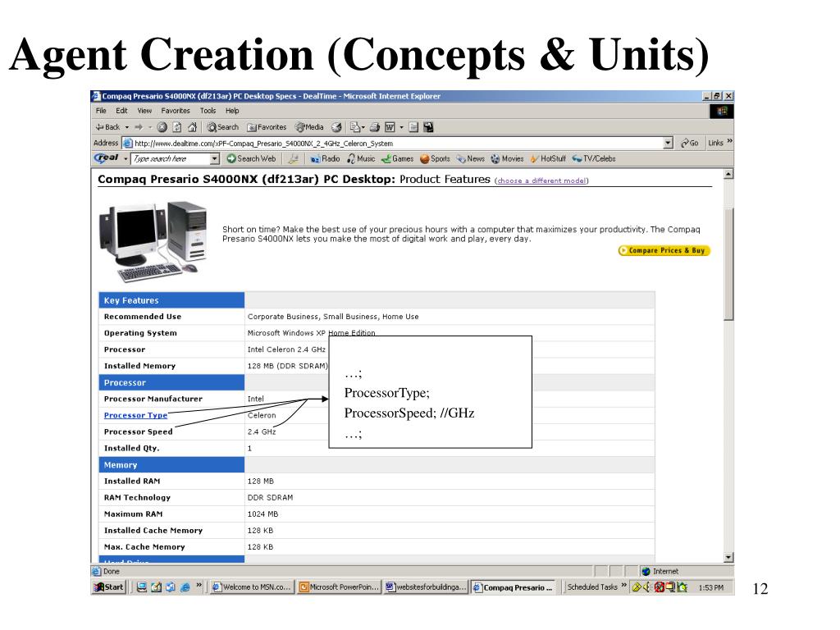840x630 pixels.
Task: Expand the Links toolbar chevron
Action: 729,142
